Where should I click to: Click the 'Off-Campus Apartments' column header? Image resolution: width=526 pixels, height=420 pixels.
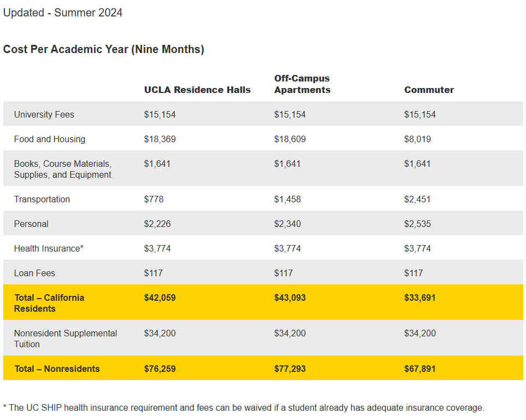[x=302, y=84]
